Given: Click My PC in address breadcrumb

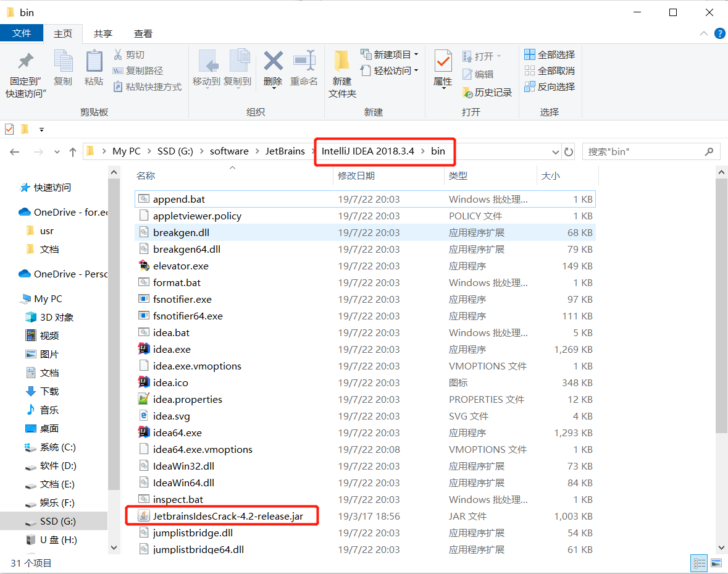Looking at the screenshot, I should (127, 151).
